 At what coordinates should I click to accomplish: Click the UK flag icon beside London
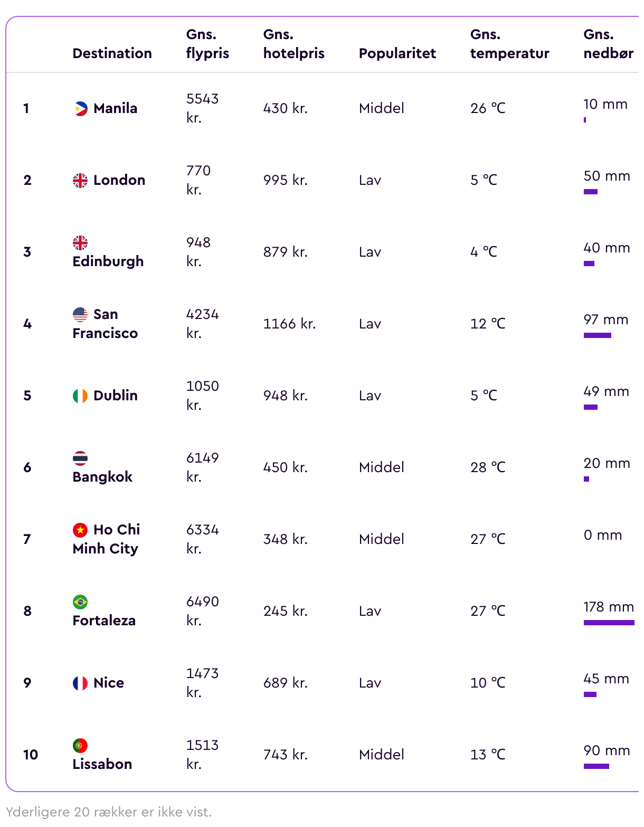tap(80, 181)
